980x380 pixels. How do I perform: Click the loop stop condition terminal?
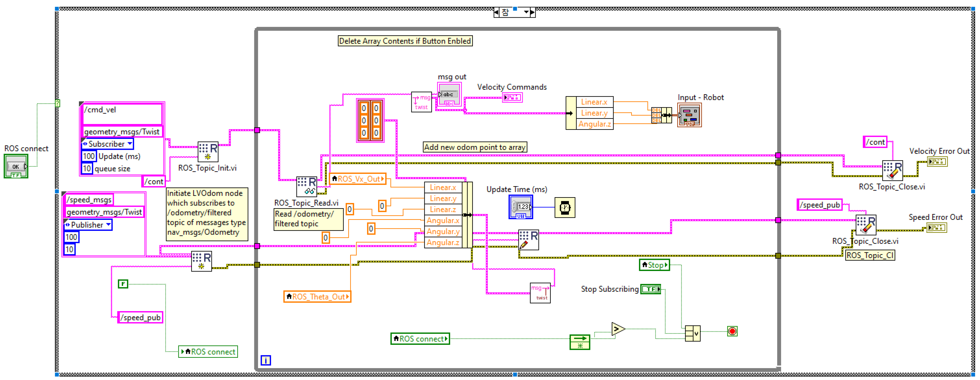click(x=732, y=331)
